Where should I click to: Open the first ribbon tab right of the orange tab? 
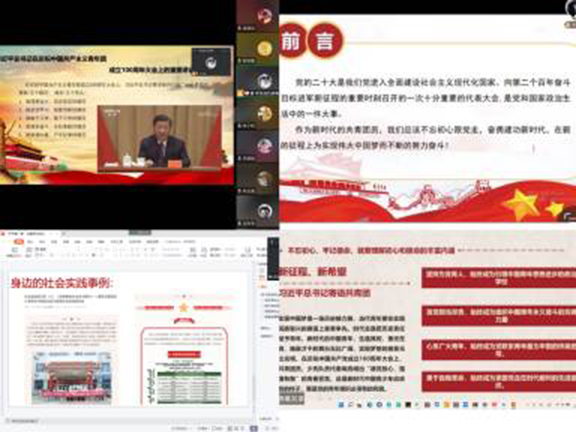(30, 242)
